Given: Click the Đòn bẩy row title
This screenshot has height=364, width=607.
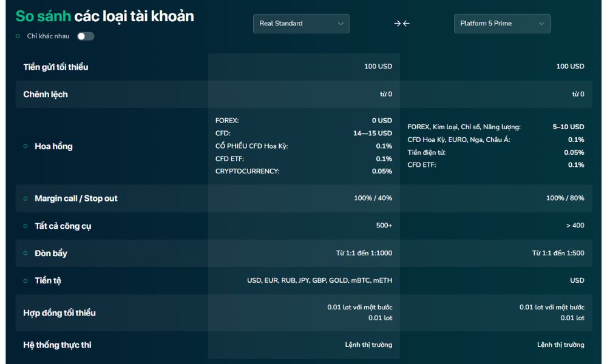Looking at the screenshot, I should [x=51, y=253].
